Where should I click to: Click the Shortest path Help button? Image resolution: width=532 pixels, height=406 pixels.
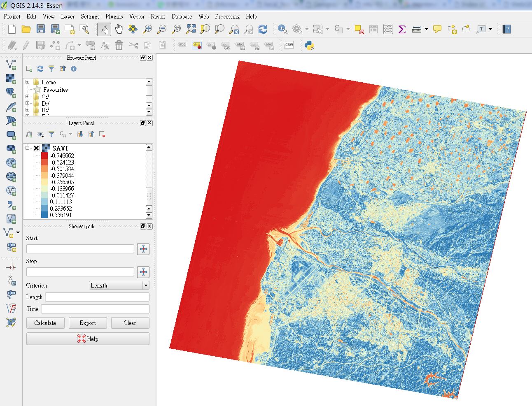coord(88,339)
